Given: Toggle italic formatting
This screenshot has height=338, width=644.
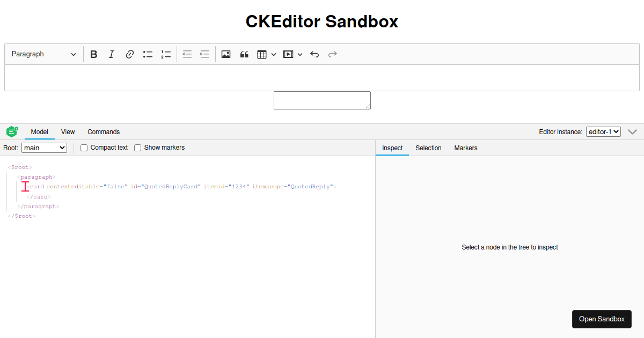Looking at the screenshot, I should 112,54.
